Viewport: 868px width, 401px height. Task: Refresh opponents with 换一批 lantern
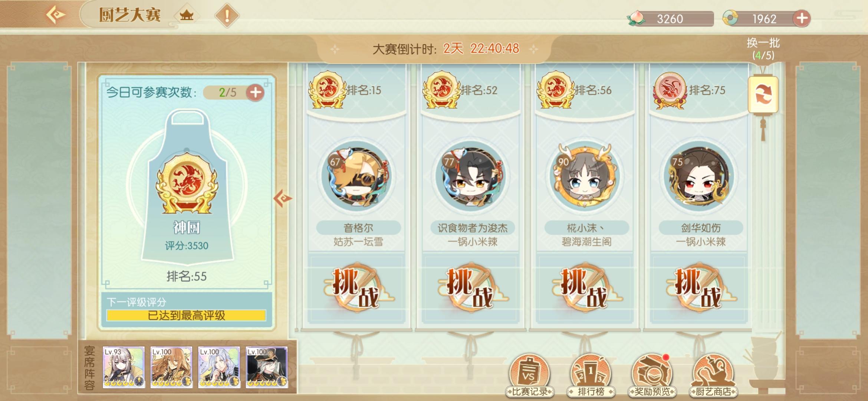pyautogui.click(x=763, y=94)
